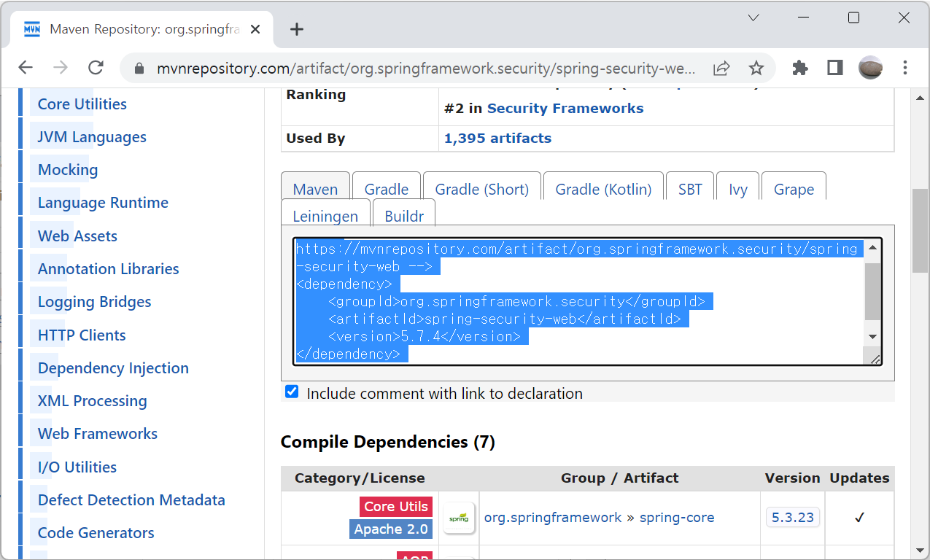The height and width of the screenshot is (560, 930).
Task: Open the Defect Detection Metadata category
Action: coord(131,500)
